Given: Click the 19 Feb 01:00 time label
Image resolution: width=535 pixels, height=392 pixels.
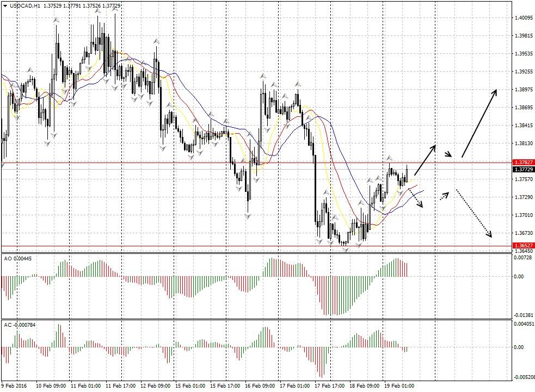Looking at the screenshot, I should point(400,386).
